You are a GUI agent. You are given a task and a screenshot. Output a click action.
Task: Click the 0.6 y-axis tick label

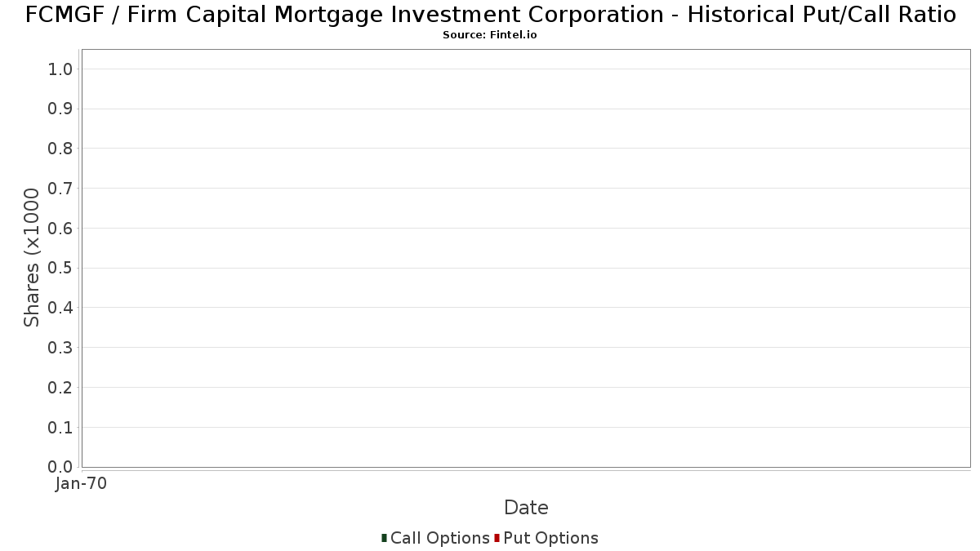pos(60,229)
